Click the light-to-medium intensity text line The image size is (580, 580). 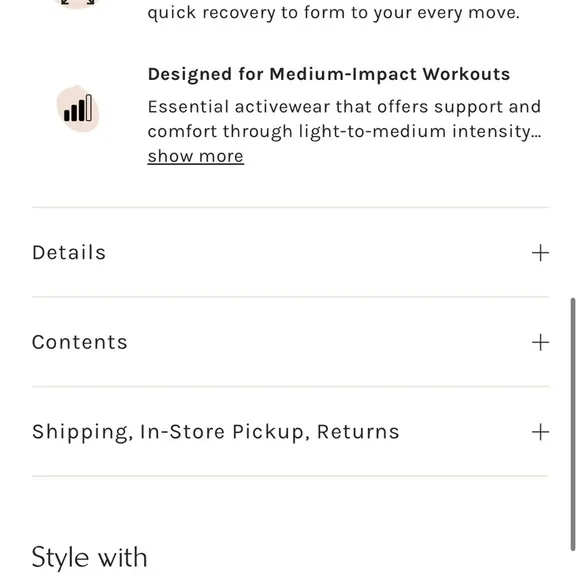(344, 132)
